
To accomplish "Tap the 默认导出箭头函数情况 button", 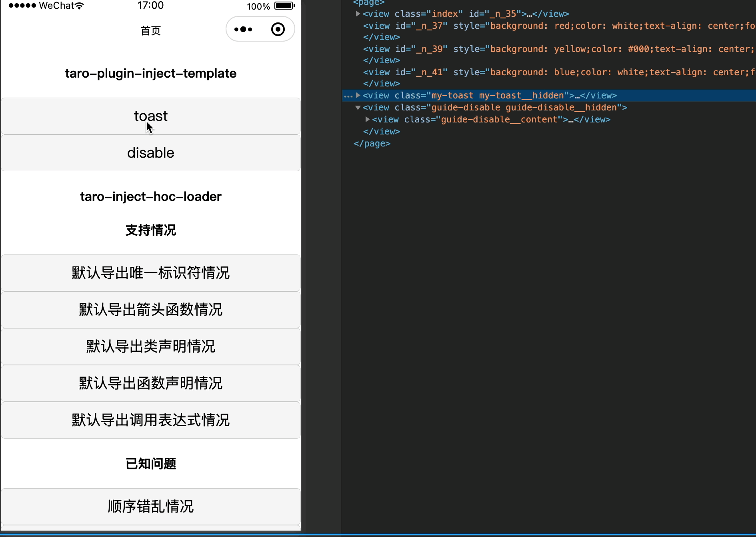I will (x=151, y=310).
